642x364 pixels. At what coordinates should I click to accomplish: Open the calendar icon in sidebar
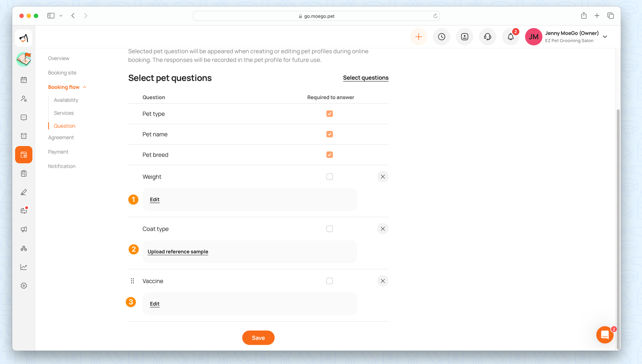click(x=24, y=80)
